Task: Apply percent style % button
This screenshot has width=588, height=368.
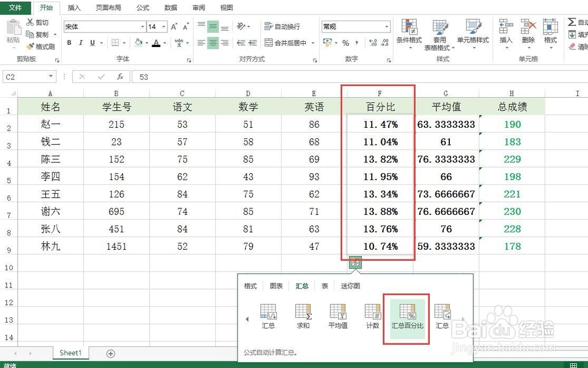Action: 345,43
